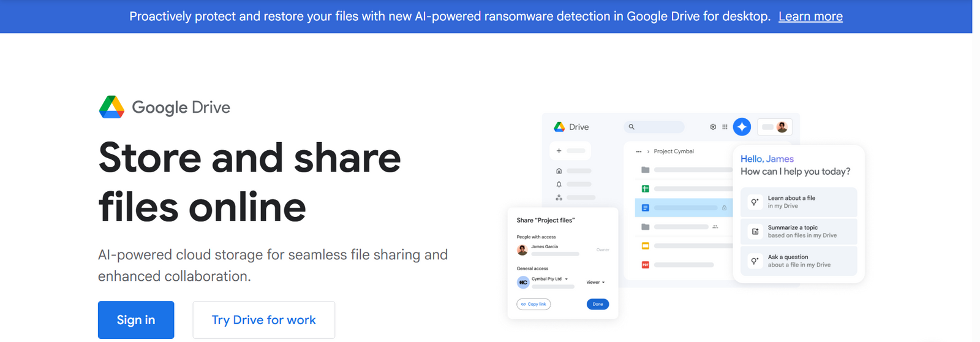The width and height of the screenshot is (980, 342).
Task: Click the red PDF file icon
Action: (x=645, y=265)
